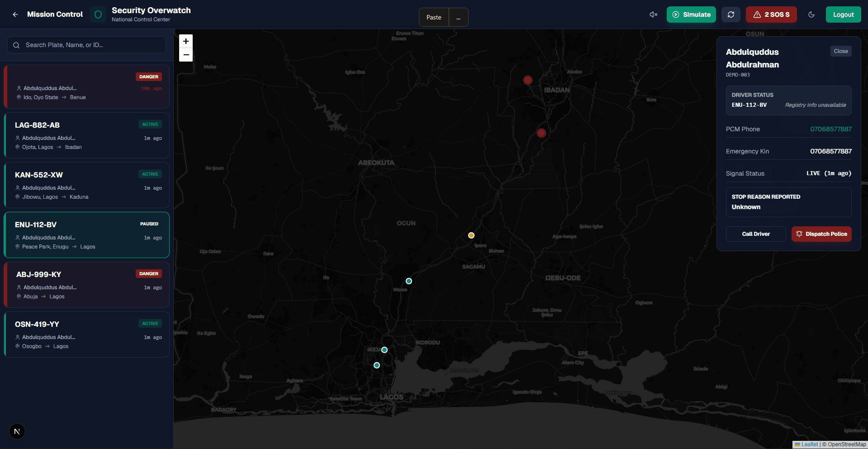Click ACTIVE badge on OSN-419-YY
Image resolution: width=868 pixels, height=449 pixels.
pyautogui.click(x=150, y=323)
